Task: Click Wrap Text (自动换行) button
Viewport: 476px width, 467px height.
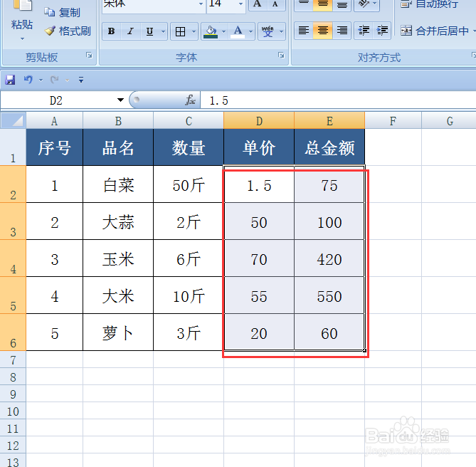Action: click(429, 4)
